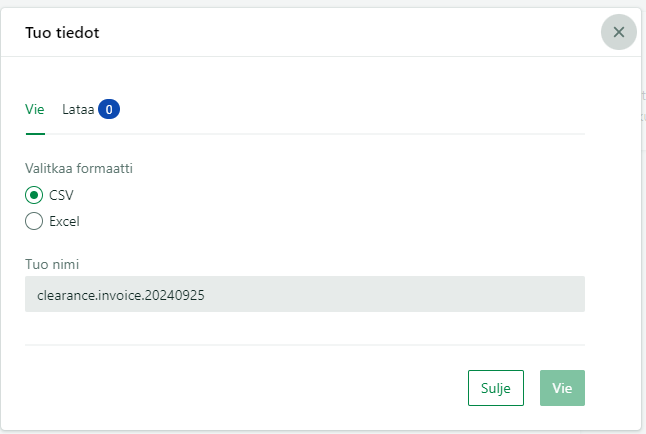This screenshot has width=646, height=434.
Task: Click the Valitkaa formaatti label
Action: (x=79, y=169)
